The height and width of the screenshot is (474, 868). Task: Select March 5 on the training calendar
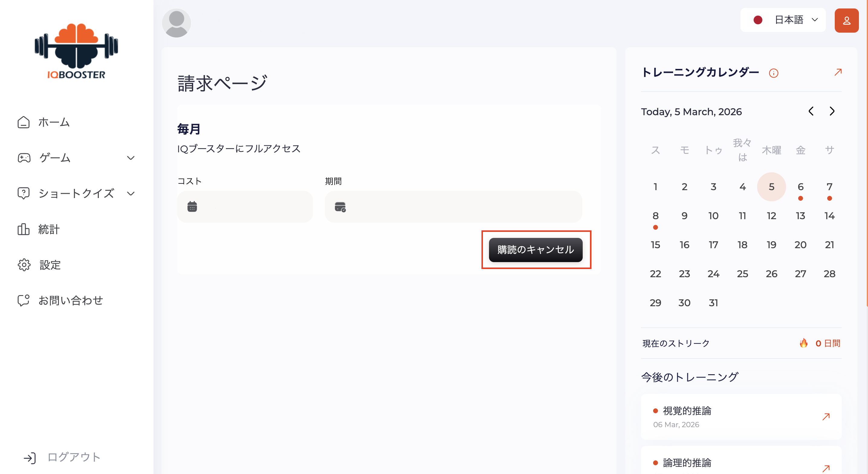772,187
